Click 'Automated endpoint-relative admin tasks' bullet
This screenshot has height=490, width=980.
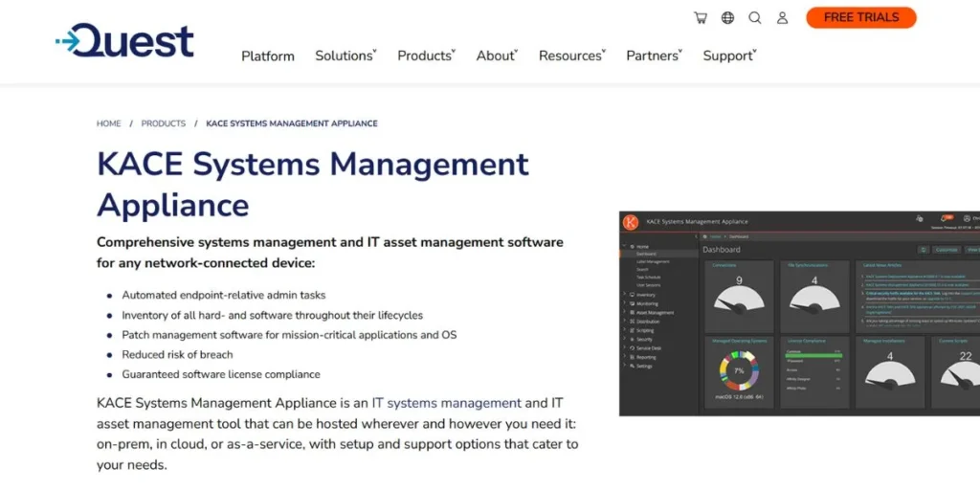coord(224,295)
